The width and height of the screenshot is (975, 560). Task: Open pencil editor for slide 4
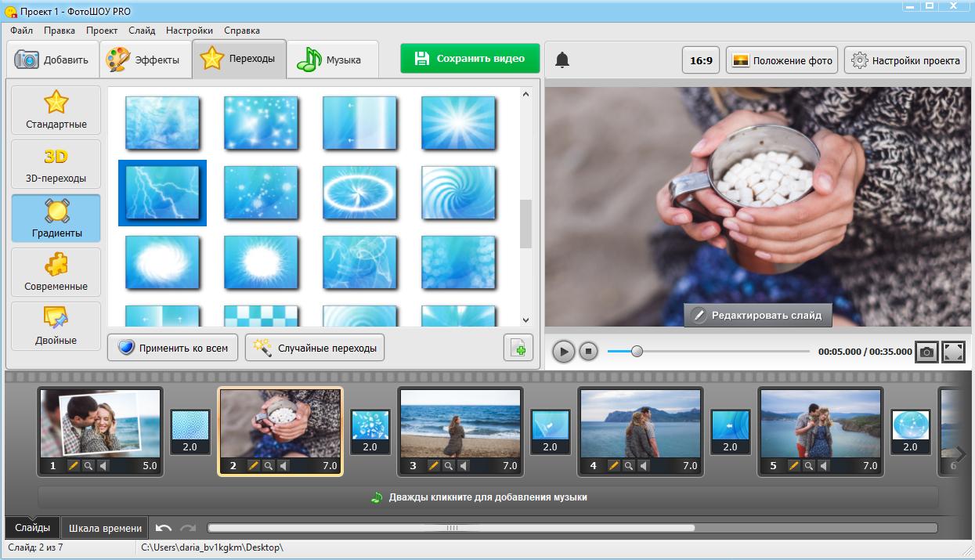pyautogui.click(x=613, y=465)
